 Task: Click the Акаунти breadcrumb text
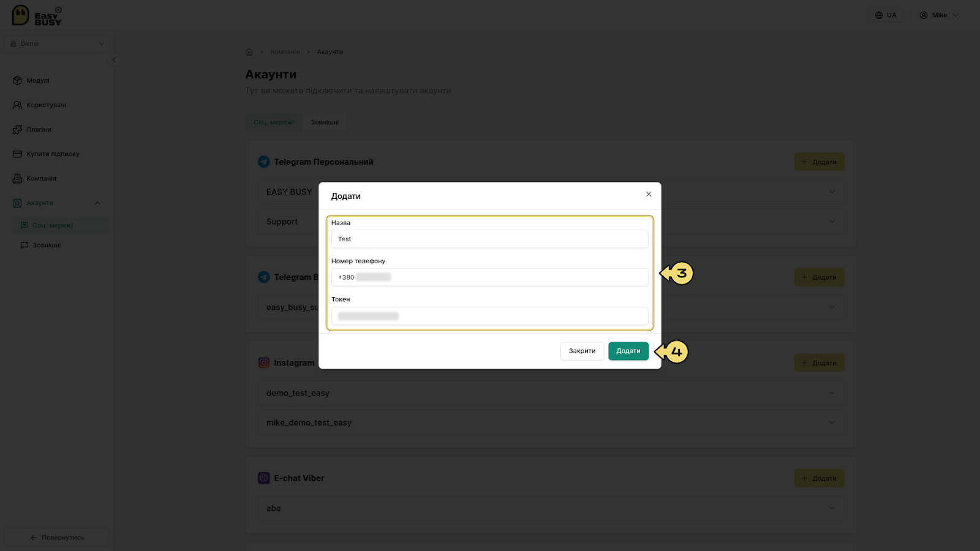tap(330, 52)
